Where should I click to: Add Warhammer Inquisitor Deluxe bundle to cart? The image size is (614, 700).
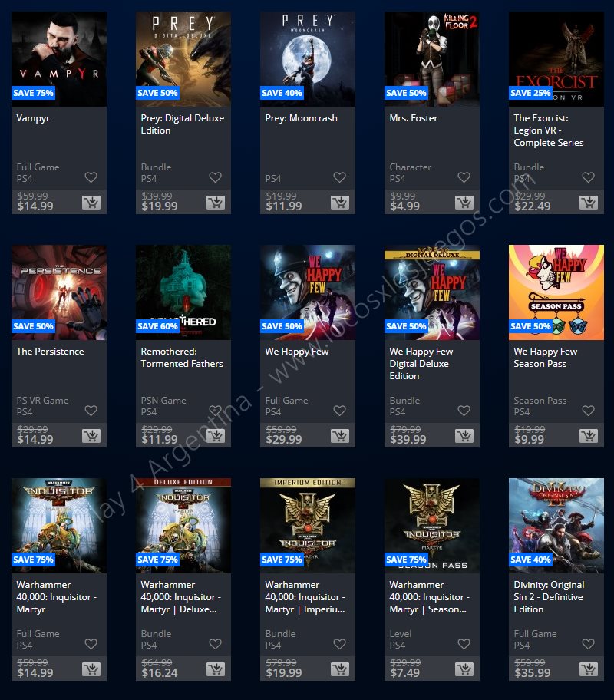point(215,669)
